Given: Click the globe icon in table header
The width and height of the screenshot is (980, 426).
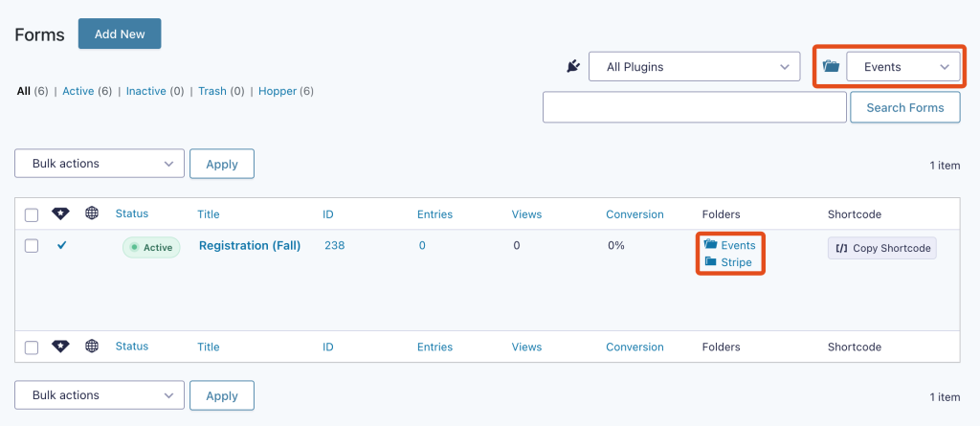Looking at the screenshot, I should click(92, 213).
